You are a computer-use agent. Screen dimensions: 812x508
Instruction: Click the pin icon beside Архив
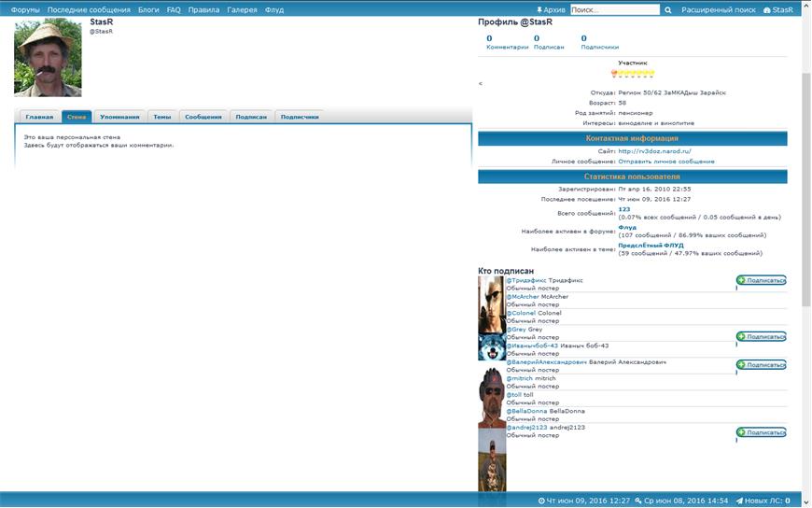tap(539, 9)
